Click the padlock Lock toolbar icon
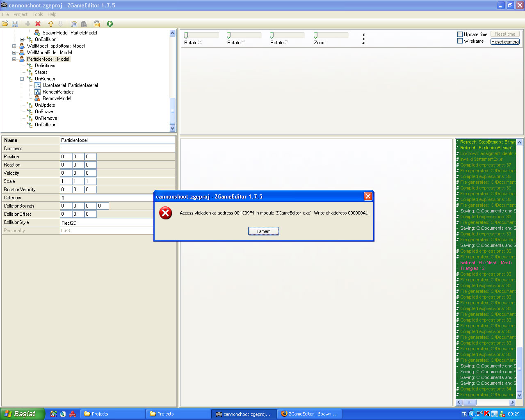Viewport: 525px width, 420px height. (97, 24)
